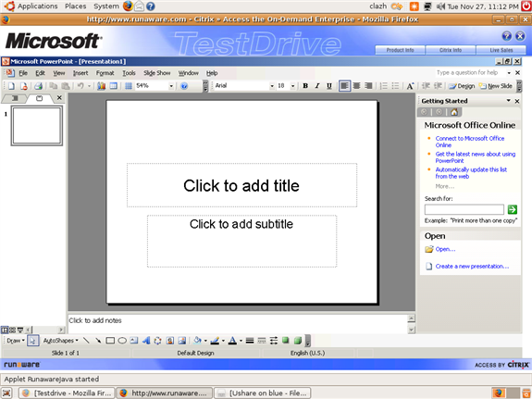Select the Arrow drawing tool
The image size is (532, 399).
pos(98,341)
